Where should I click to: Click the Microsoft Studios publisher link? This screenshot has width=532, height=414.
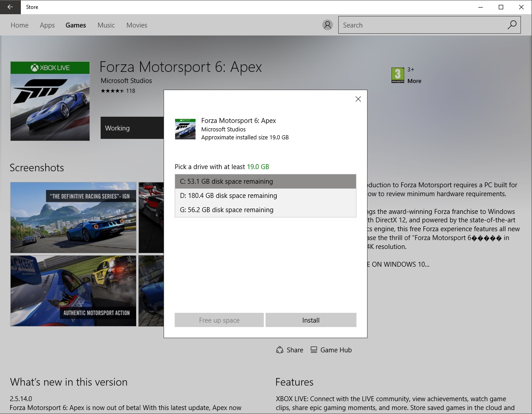point(126,81)
